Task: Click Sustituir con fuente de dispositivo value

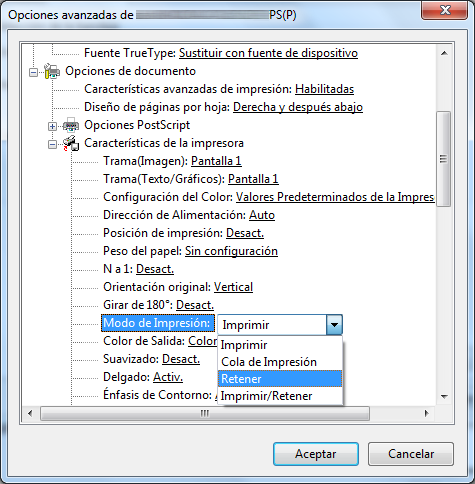Action: tap(268, 53)
